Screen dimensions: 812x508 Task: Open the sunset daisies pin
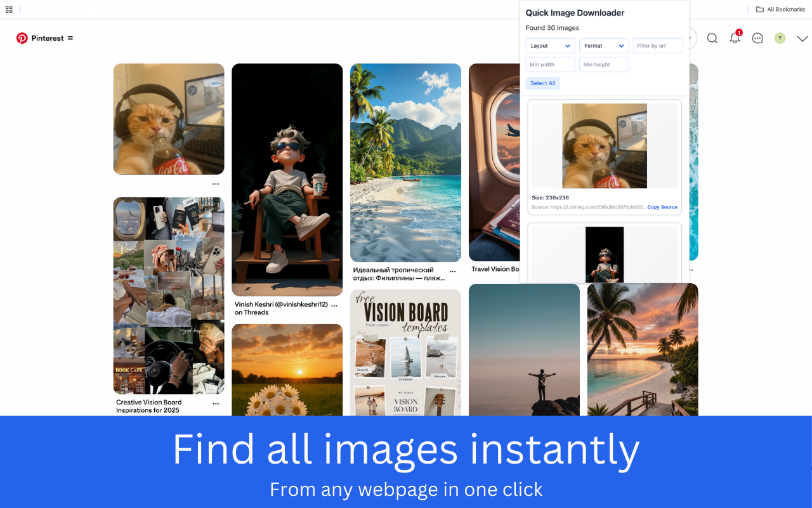click(287, 370)
